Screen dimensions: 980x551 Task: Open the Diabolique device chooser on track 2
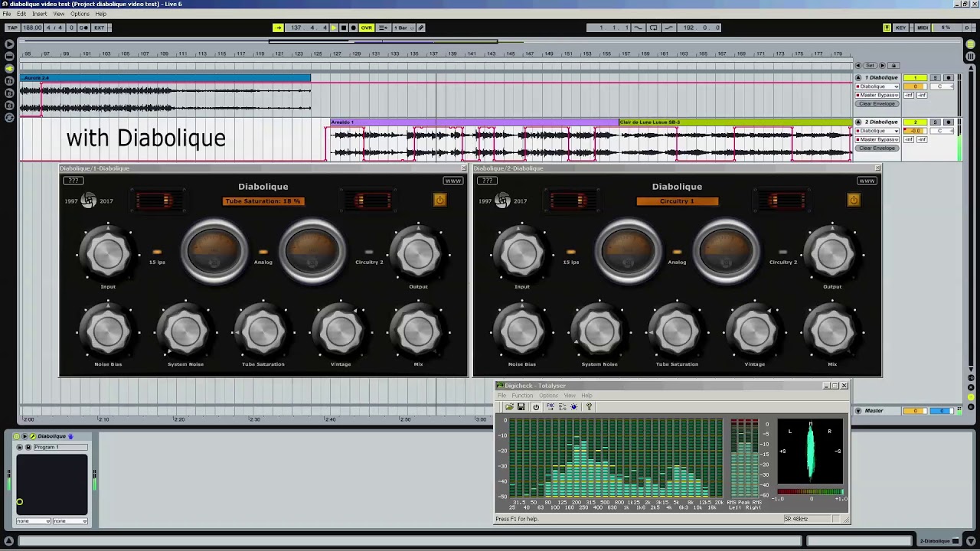[x=877, y=131]
